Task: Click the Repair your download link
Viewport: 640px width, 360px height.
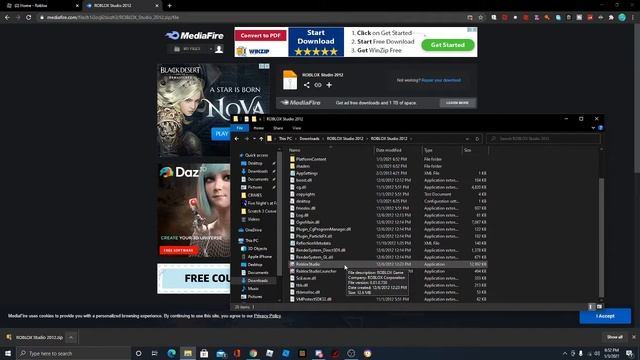Action: click(x=441, y=80)
